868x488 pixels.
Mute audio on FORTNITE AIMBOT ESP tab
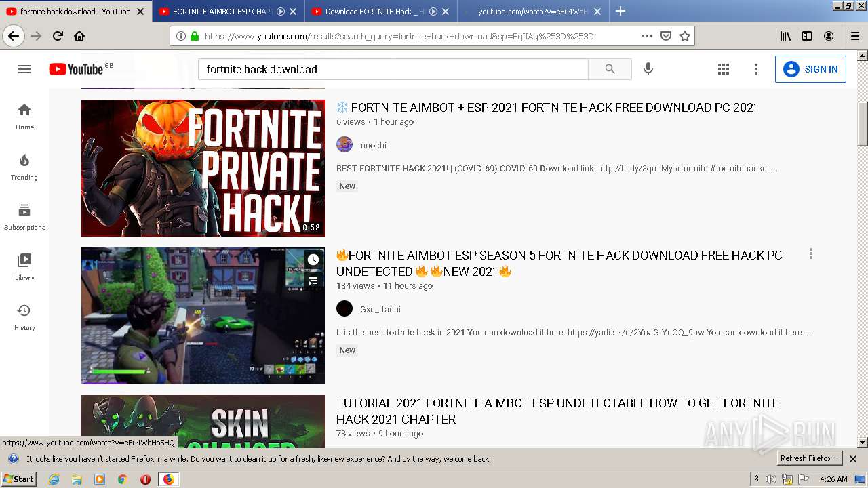click(x=281, y=11)
